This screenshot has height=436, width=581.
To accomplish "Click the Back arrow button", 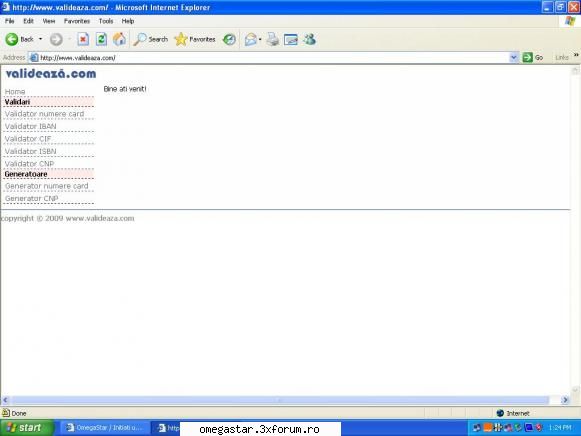I will [12, 39].
